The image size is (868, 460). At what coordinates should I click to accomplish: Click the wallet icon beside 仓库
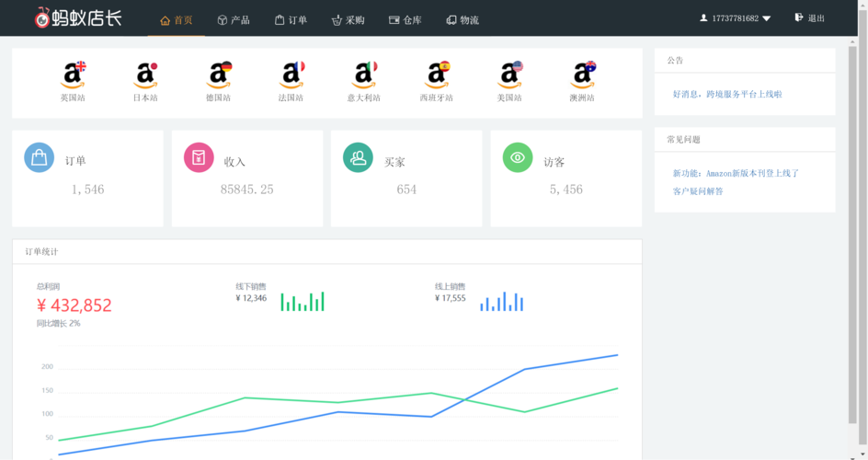click(x=394, y=20)
